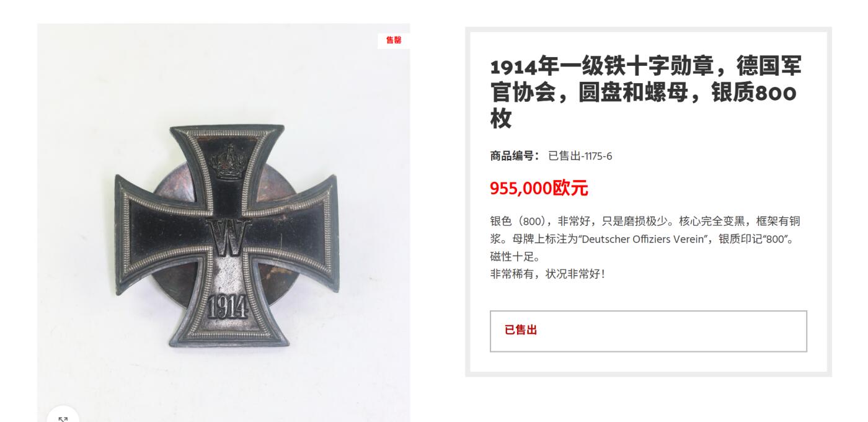Click the price 955,000欧元

click(539, 188)
